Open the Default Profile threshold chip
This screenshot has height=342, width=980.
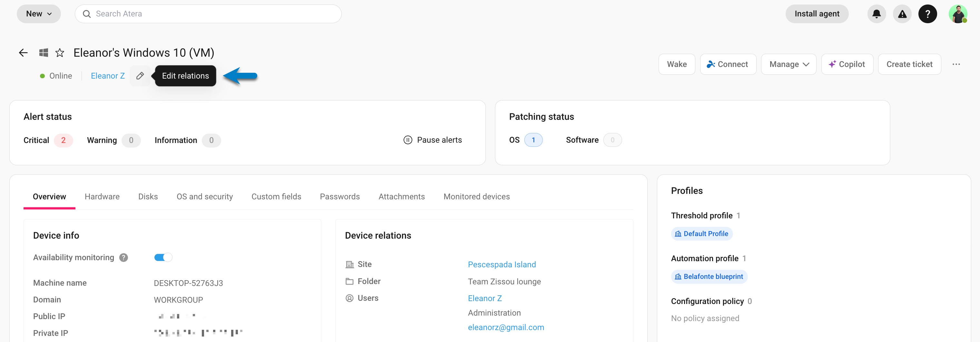[x=702, y=234]
